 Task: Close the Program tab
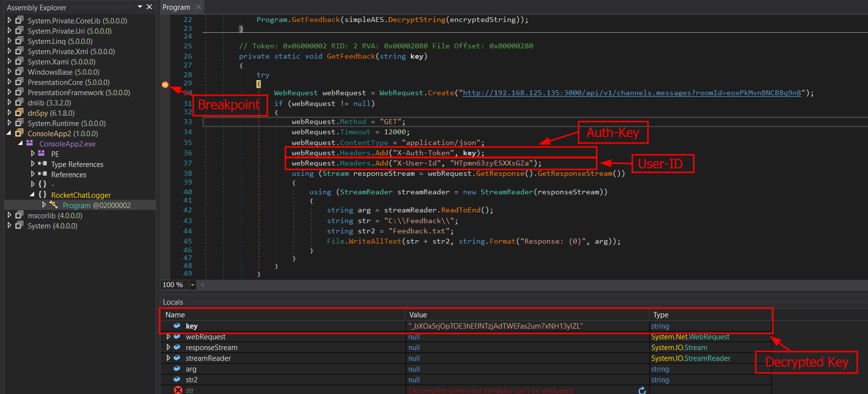[x=198, y=7]
